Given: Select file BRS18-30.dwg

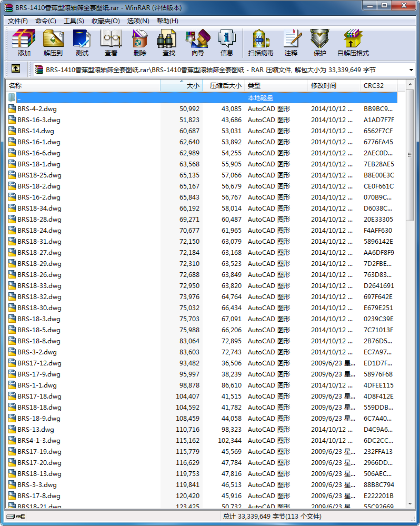Looking at the screenshot, I should pos(39,307).
